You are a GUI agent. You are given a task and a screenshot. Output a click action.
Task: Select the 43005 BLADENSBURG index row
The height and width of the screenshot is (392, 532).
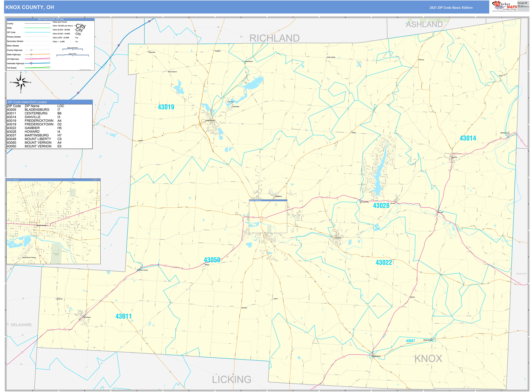[x=49, y=110]
